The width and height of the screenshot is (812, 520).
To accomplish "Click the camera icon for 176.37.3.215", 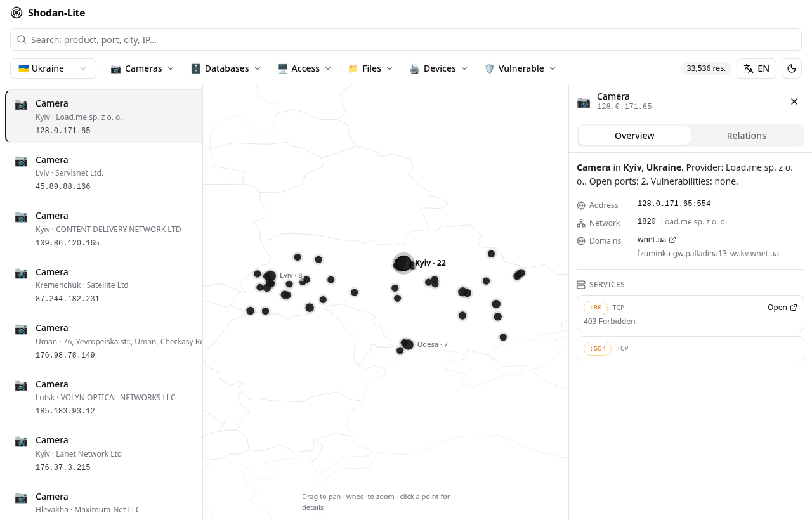I will pos(21,441).
